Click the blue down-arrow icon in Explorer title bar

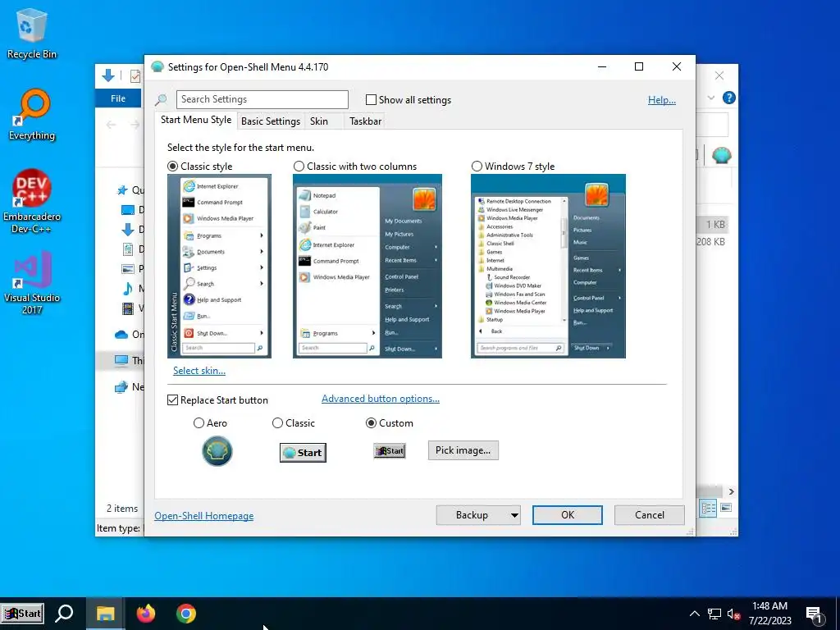[x=108, y=75]
